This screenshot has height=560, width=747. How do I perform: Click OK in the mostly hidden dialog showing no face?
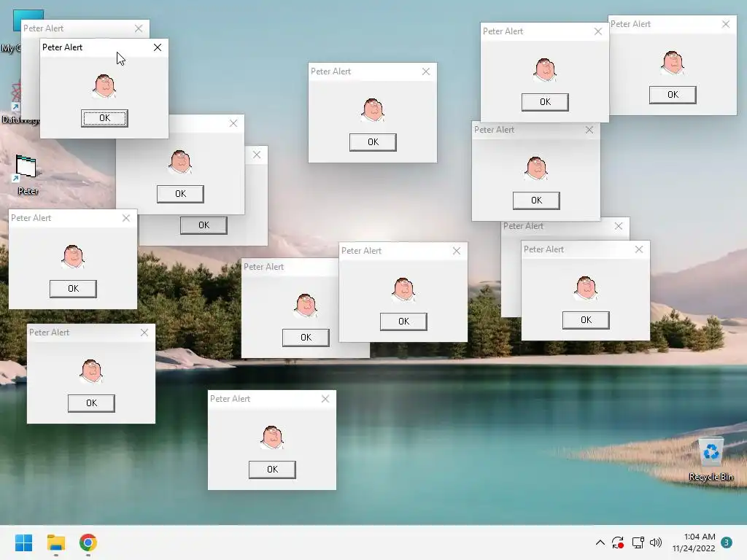(x=204, y=225)
